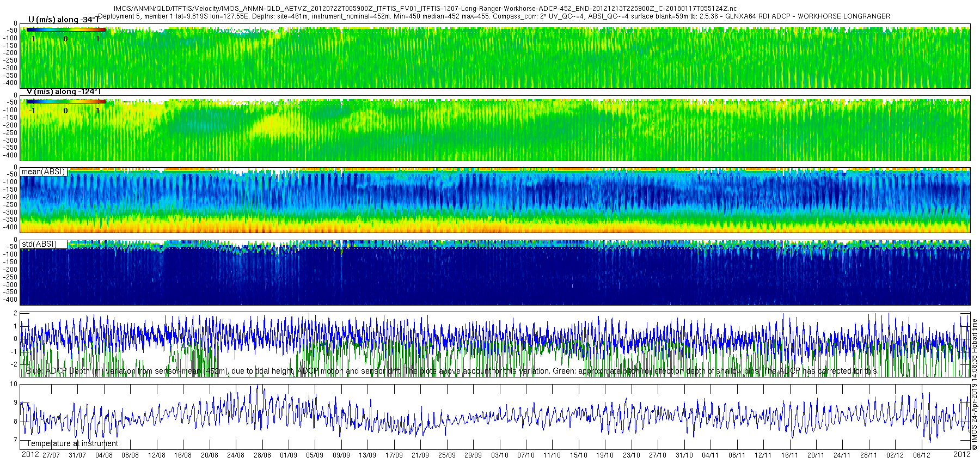This screenshot has width=980, height=463.
Task: Click the temperature line plot
Action: [x=495, y=417]
